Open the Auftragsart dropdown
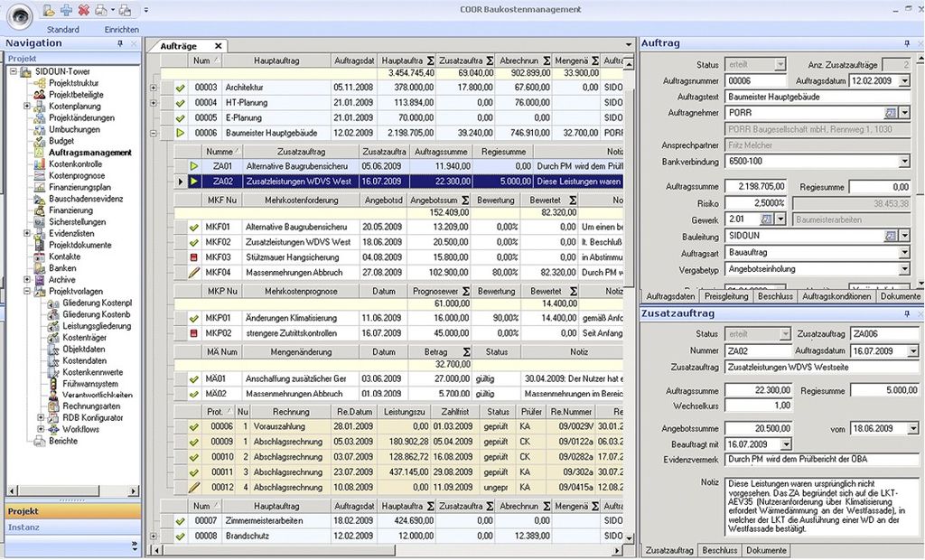The width and height of the screenshot is (925, 560). [904, 253]
